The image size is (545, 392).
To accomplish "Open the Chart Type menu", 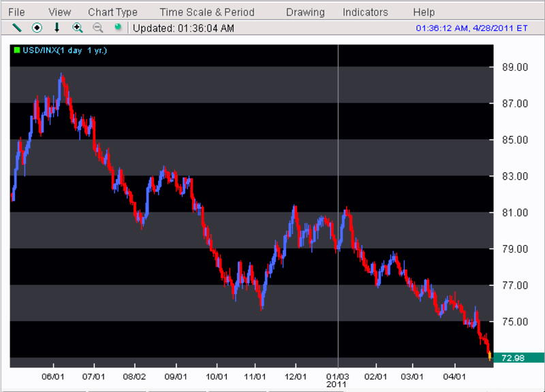I will coord(112,12).
